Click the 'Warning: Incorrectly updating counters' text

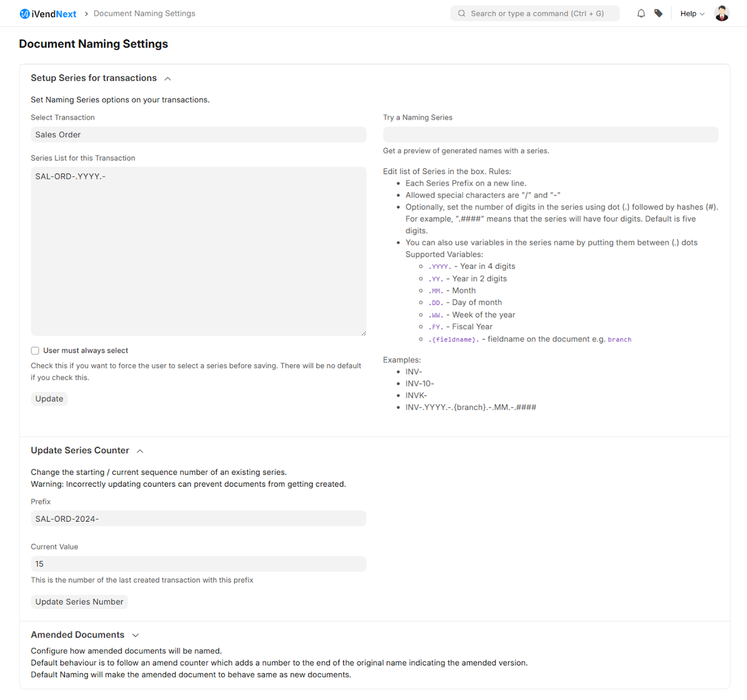coord(188,484)
